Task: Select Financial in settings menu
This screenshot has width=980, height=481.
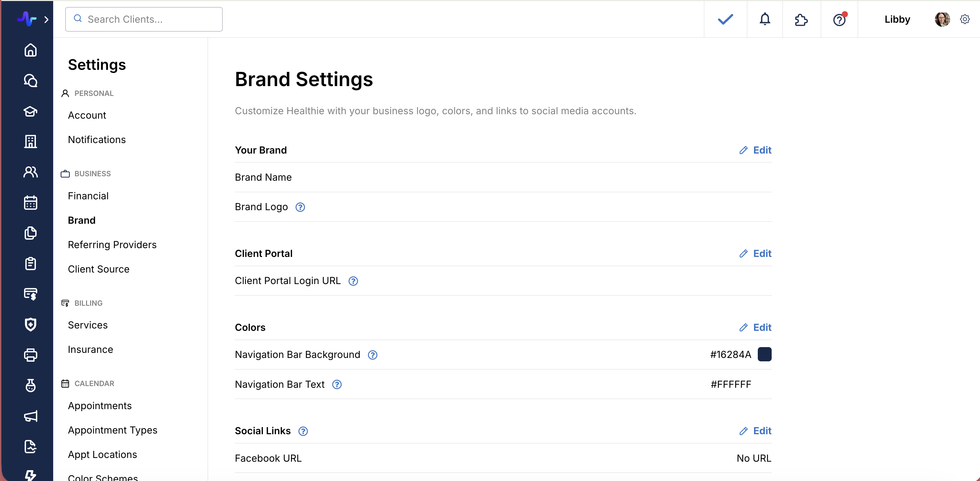Action: (88, 196)
